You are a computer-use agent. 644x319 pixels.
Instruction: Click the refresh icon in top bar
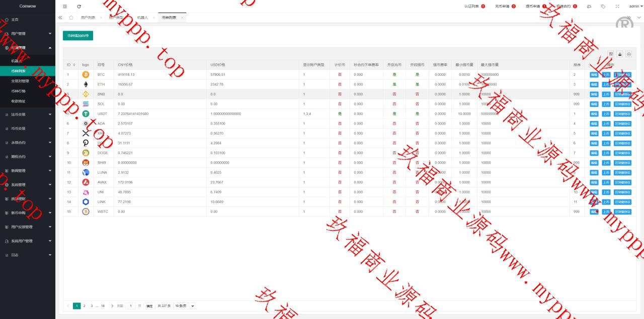(79, 7)
